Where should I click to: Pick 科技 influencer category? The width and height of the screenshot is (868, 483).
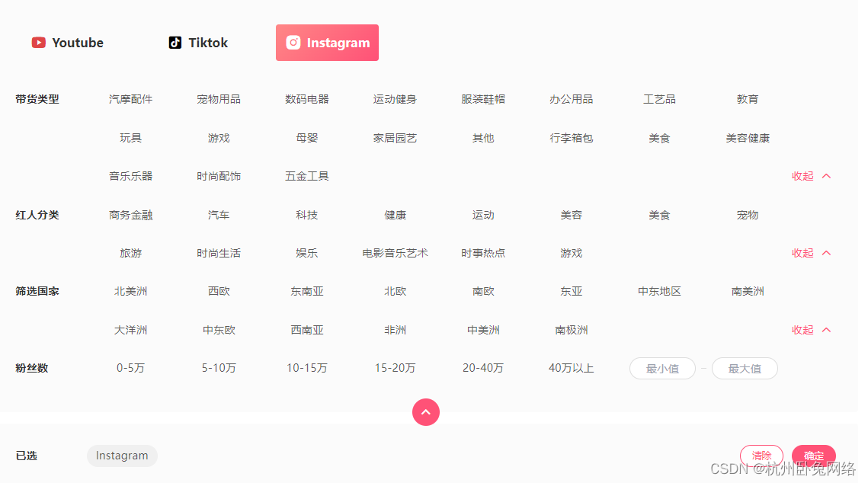306,215
